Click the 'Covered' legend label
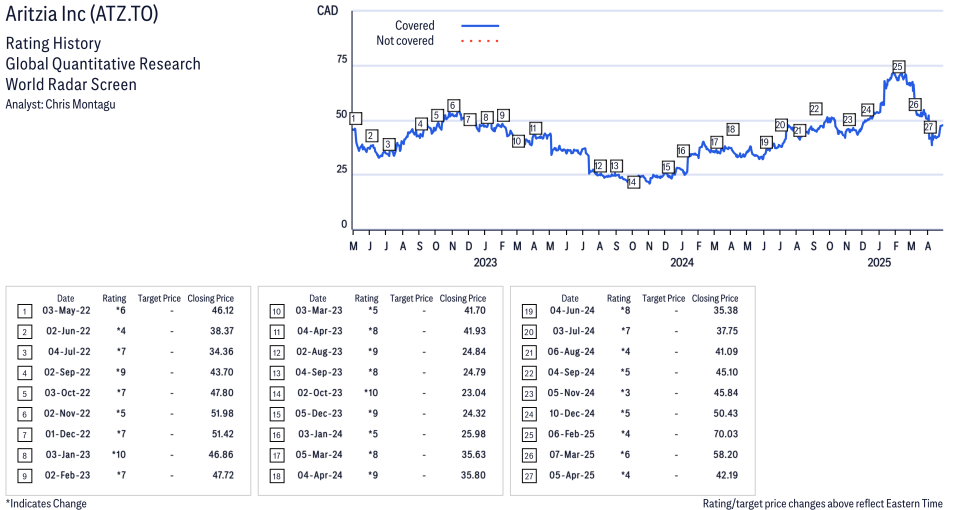Viewport: 954px width, 510px height. [414, 26]
